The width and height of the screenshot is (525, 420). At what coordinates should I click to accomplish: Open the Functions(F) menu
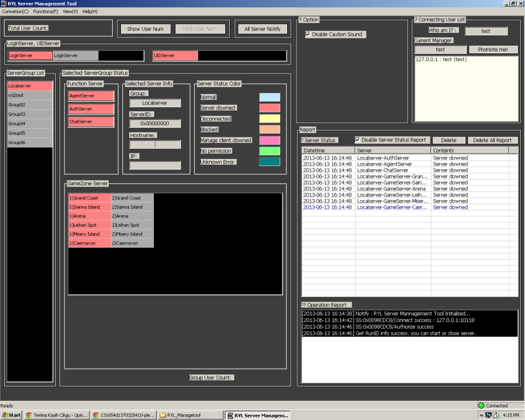click(x=46, y=11)
